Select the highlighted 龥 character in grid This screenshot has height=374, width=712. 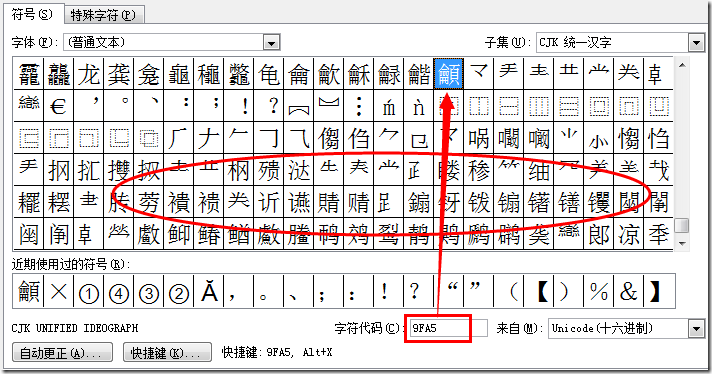click(449, 74)
